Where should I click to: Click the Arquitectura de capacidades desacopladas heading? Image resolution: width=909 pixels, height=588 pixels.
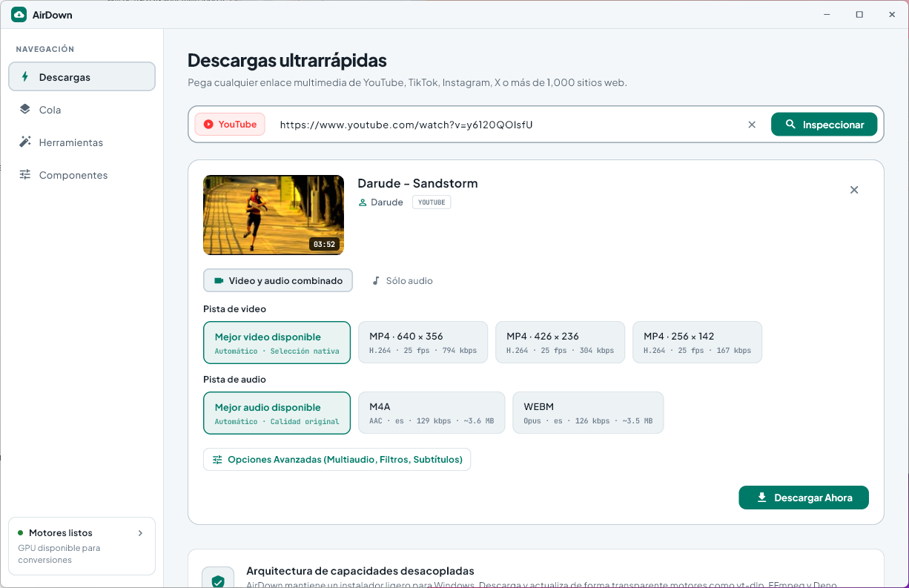(360, 571)
